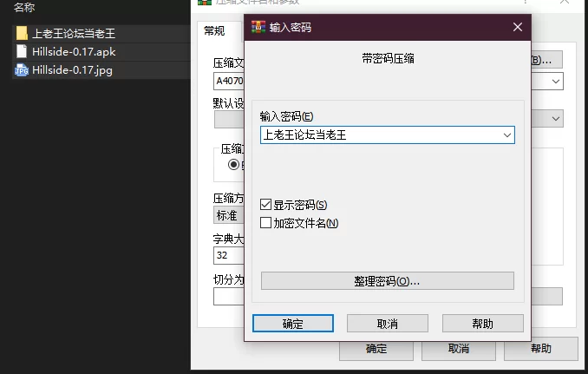This screenshot has width=588, height=374.
Task: Select the radio button under 压缩 format group
Action: pyautogui.click(x=233, y=164)
